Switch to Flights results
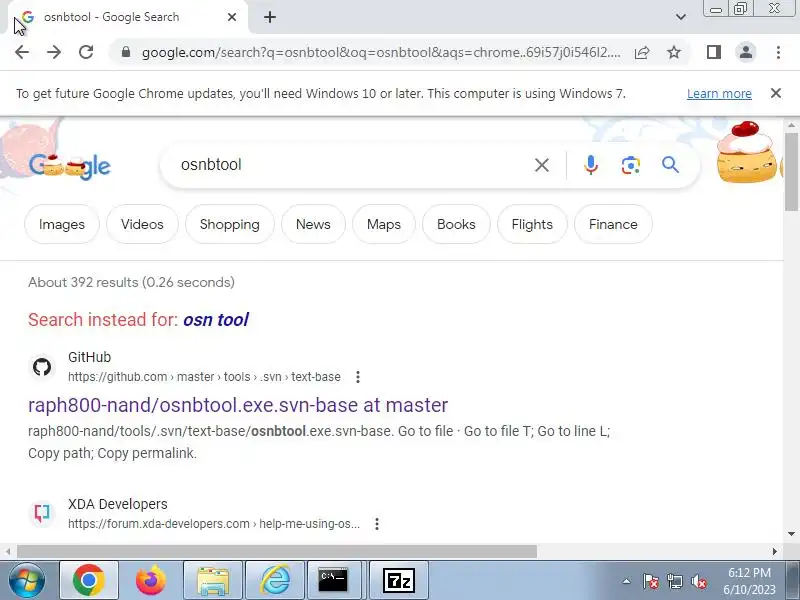Image resolution: width=800 pixels, height=600 pixels. click(532, 224)
